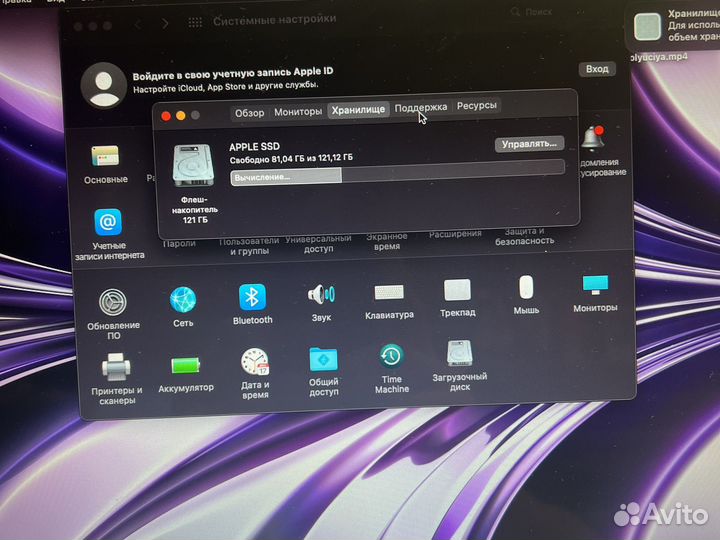The width and height of the screenshot is (720, 540).
Task: Switch to the Поддержка tab
Action: (421, 107)
